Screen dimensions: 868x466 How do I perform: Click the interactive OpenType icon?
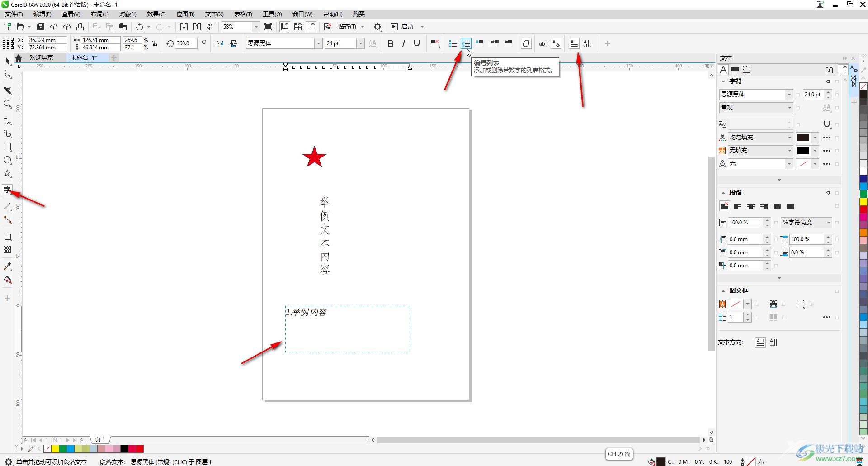click(x=526, y=43)
